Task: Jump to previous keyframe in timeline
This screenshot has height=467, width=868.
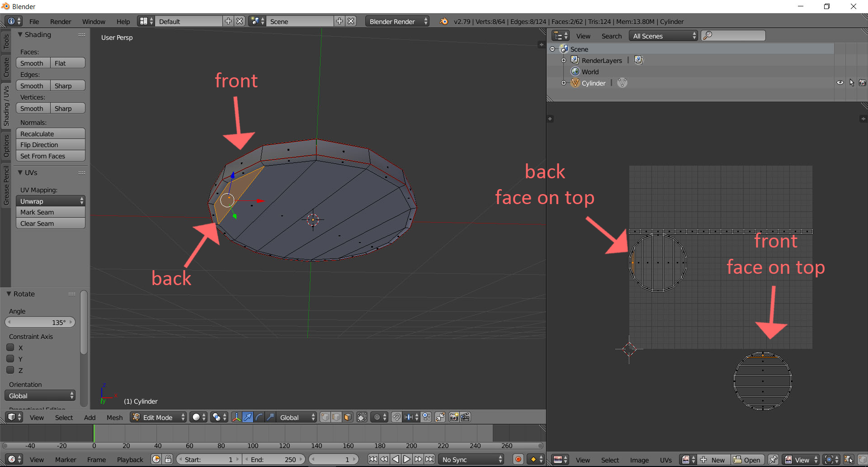Action: pos(384,459)
